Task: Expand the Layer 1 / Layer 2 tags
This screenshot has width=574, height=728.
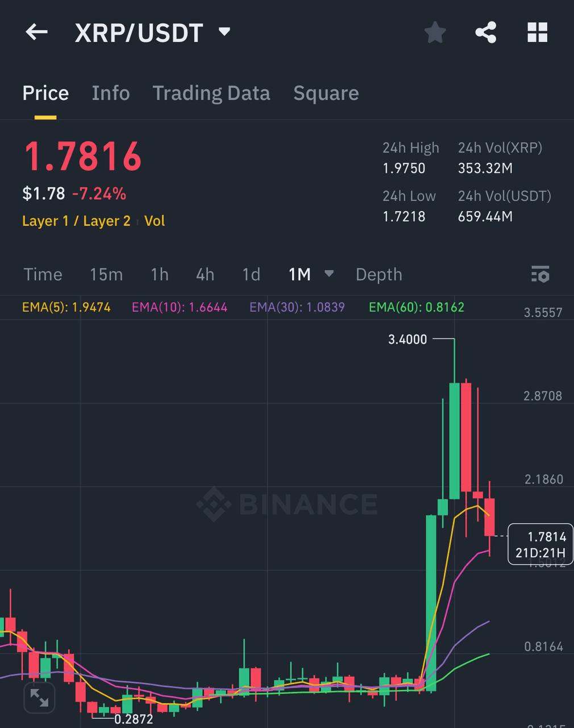Action: pyautogui.click(x=76, y=221)
